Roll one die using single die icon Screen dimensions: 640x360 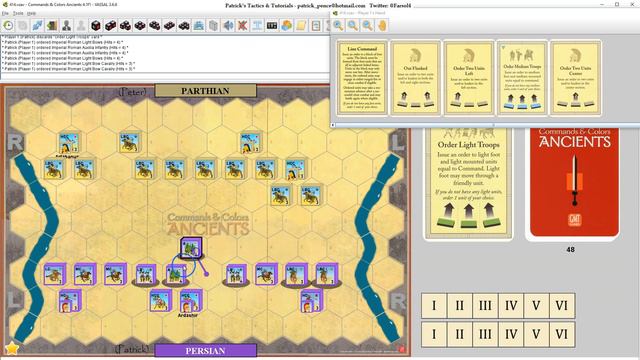pyautogui.click(x=96, y=25)
